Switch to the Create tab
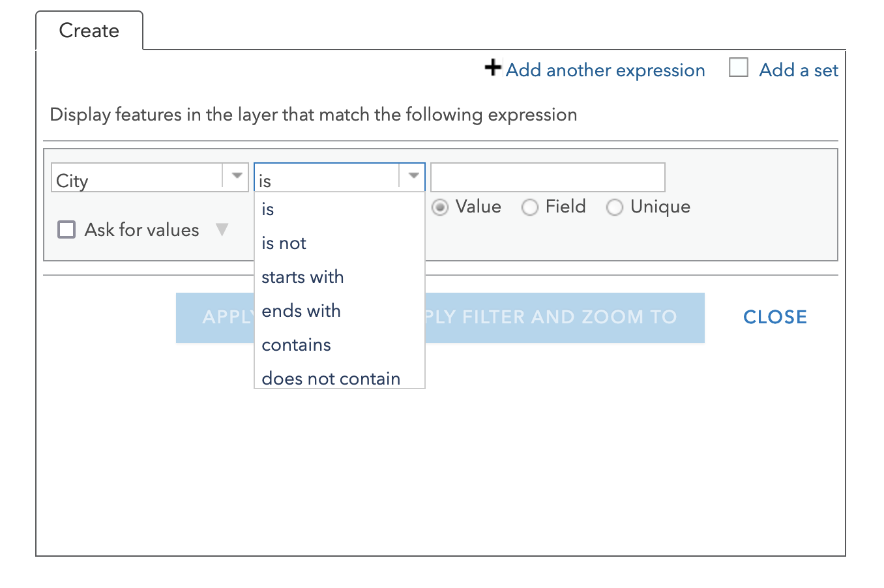The height and width of the screenshot is (588, 884). pyautogui.click(x=89, y=31)
